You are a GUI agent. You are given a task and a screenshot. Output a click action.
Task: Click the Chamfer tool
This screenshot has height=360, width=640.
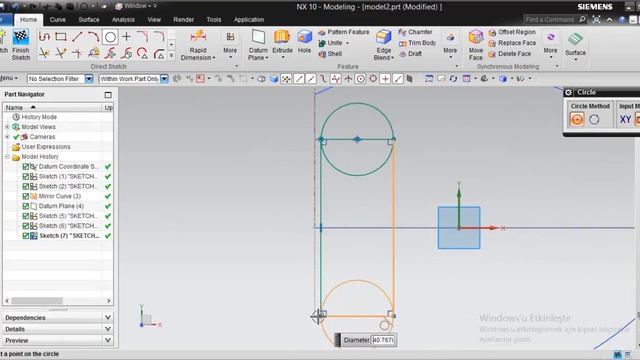pos(415,32)
